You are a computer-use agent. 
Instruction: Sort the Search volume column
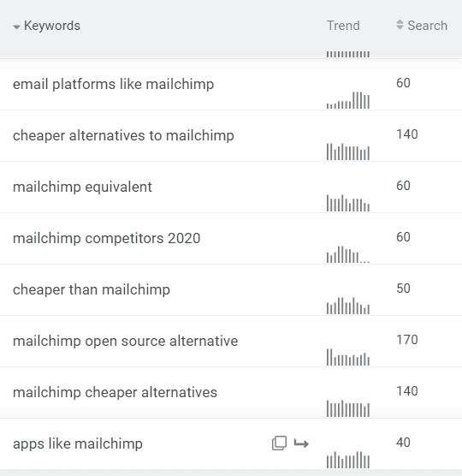pos(400,25)
